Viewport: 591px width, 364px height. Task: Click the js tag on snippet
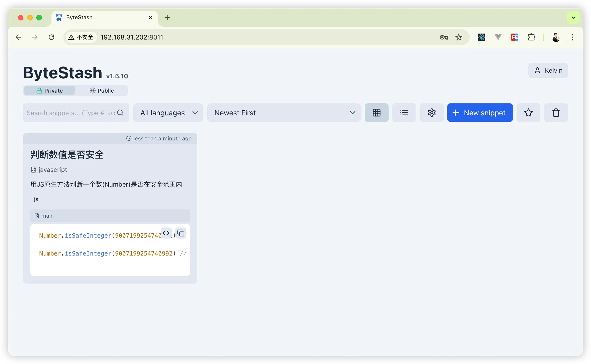pos(36,199)
